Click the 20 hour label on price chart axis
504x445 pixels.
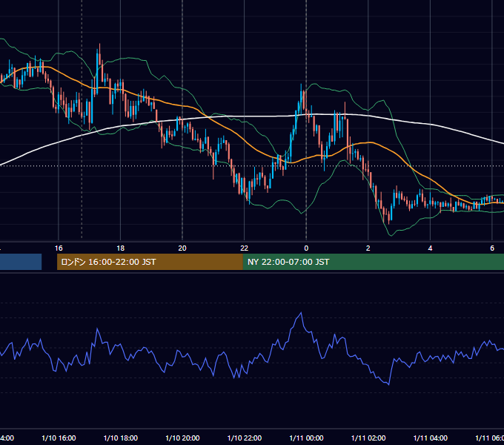point(182,248)
